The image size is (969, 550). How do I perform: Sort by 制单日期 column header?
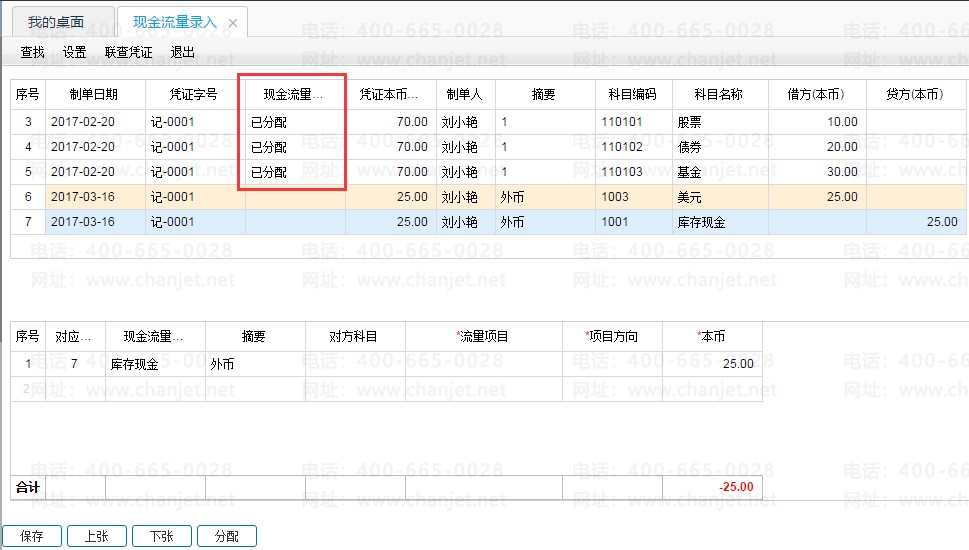pyautogui.click(x=94, y=95)
